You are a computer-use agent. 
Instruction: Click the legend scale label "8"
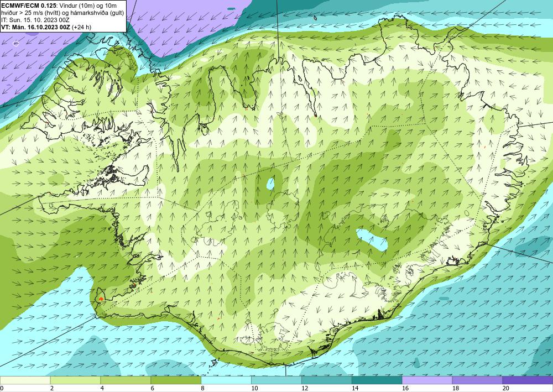coord(202,389)
